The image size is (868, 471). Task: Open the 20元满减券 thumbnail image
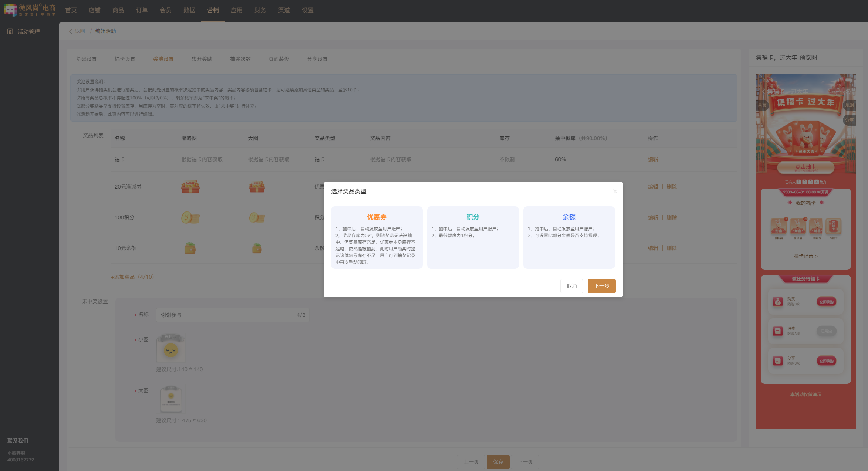[190, 187]
